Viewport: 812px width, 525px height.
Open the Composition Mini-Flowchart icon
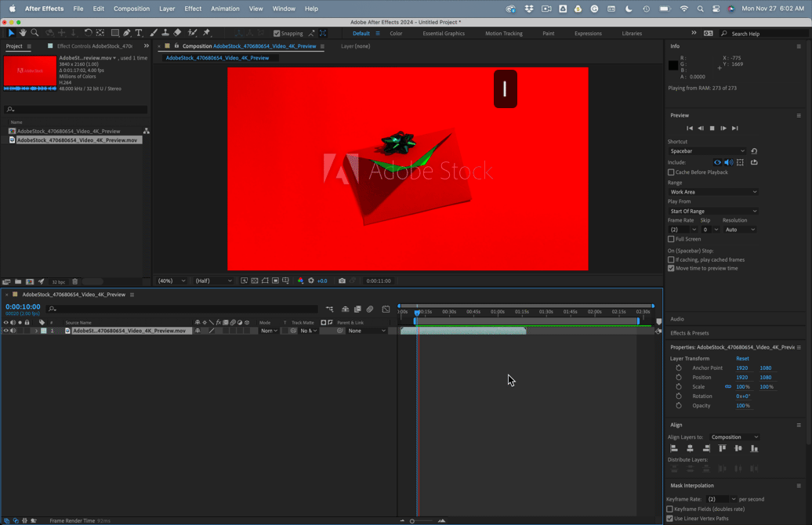[x=330, y=309]
